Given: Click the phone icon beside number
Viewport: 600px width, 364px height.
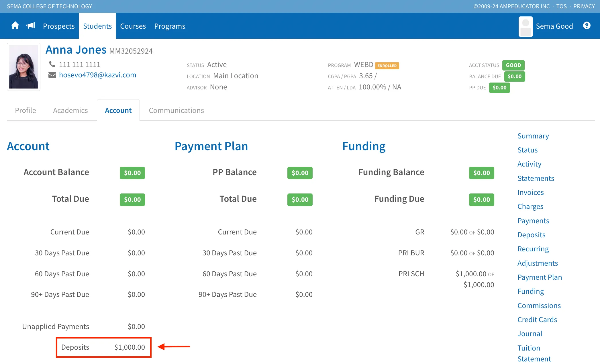Looking at the screenshot, I should point(52,64).
